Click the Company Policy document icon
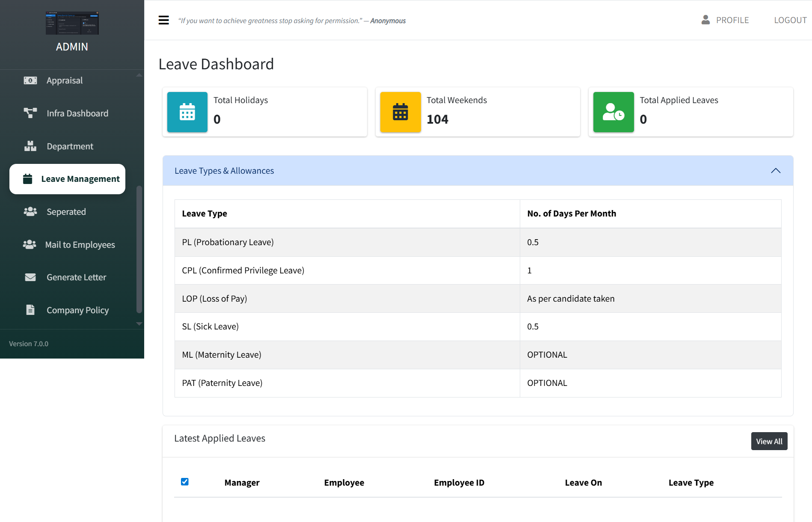 tap(30, 310)
